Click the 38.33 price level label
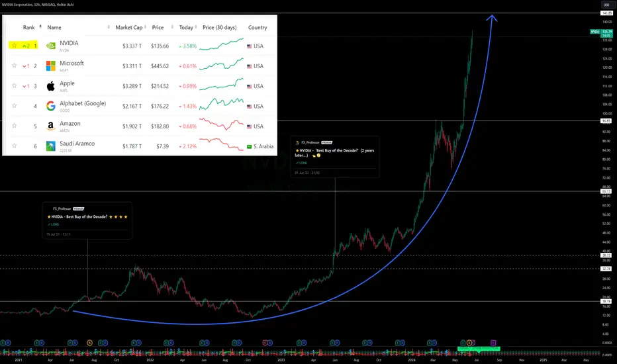This screenshot has width=617, height=364. pos(606,255)
